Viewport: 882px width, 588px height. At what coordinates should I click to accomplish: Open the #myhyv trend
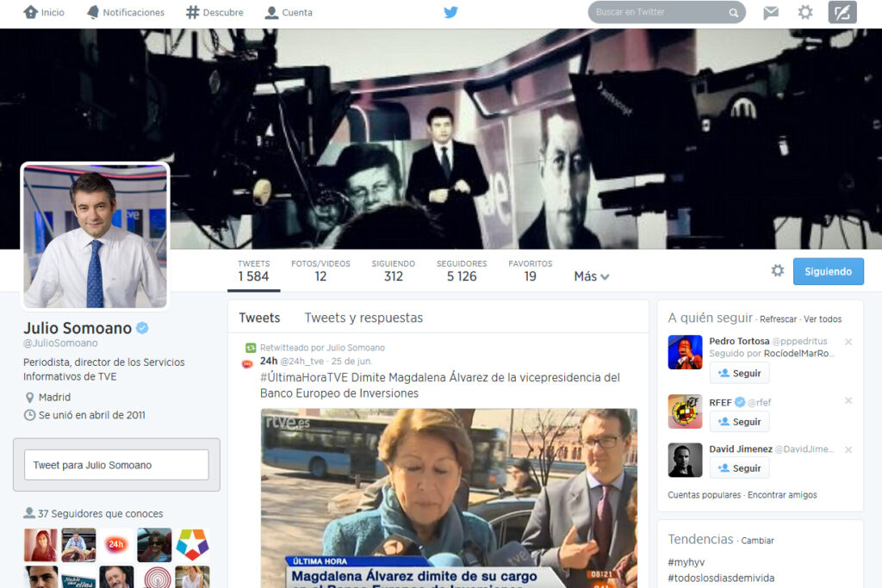(686, 562)
